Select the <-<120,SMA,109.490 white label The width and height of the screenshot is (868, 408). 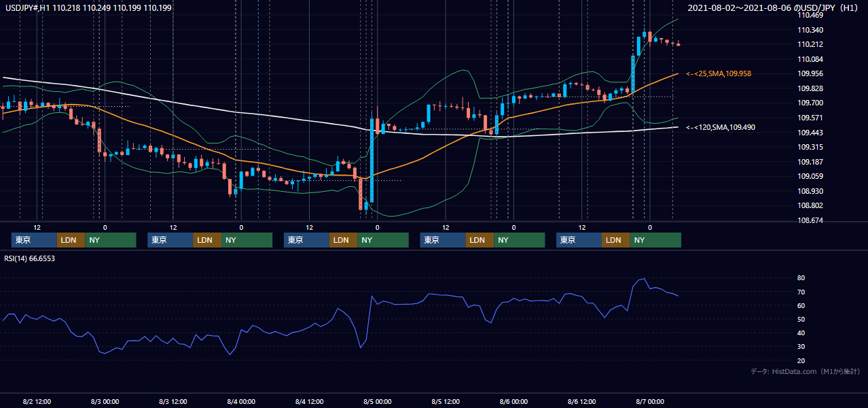click(721, 127)
